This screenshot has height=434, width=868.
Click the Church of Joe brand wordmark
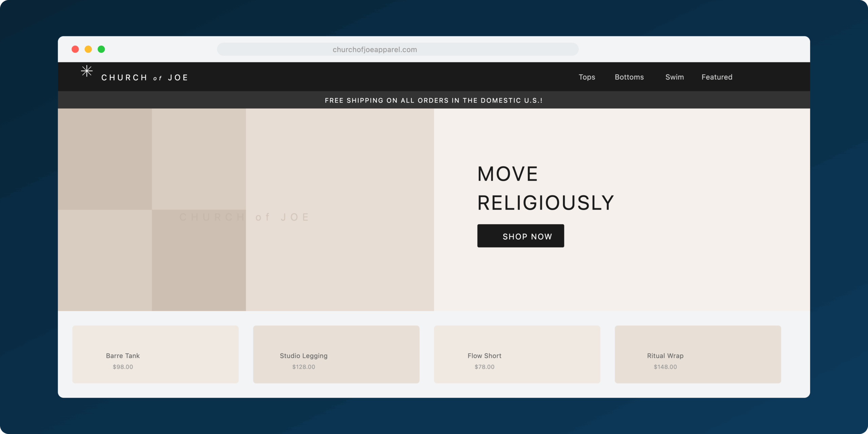coord(145,78)
